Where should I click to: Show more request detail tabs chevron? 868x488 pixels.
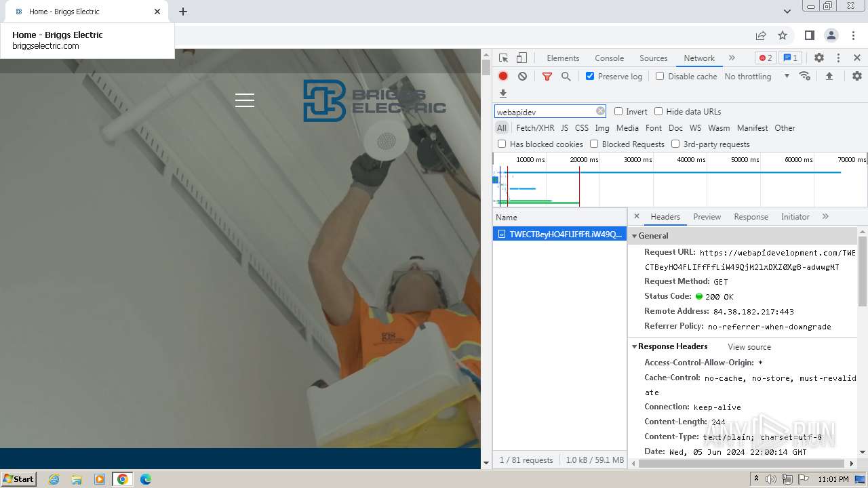coord(825,216)
